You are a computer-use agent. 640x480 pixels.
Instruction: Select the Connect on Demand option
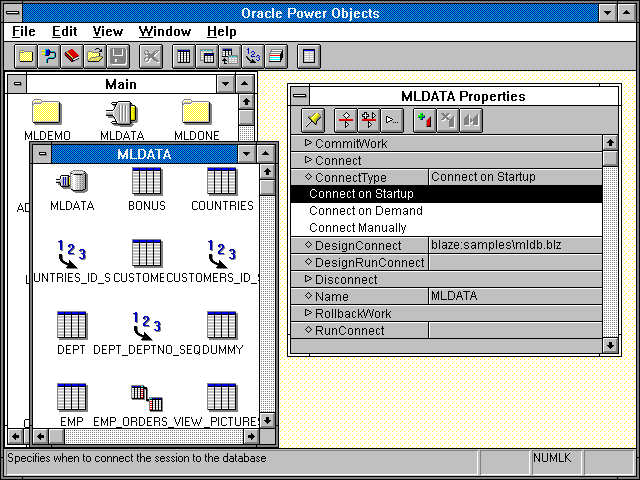click(x=366, y=211)
